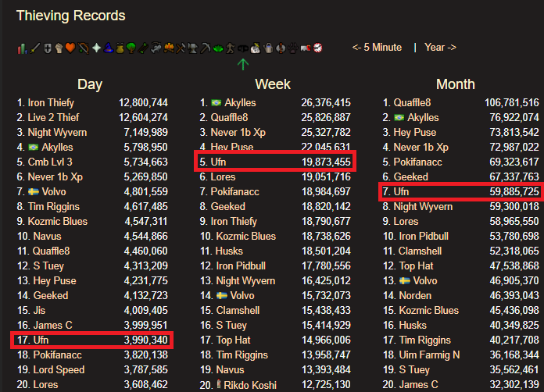Open Rikdo Koshi in Week list
The height and width of the screenshot is (392, 544).
click(250, 385)
